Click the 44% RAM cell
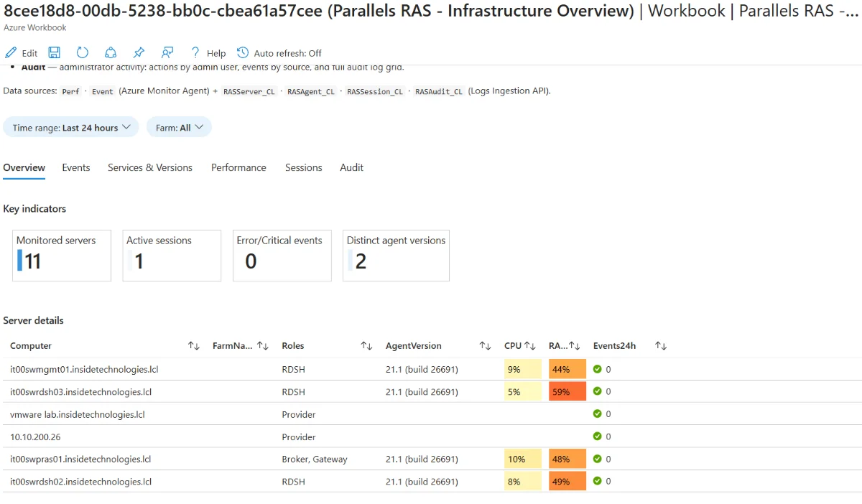Screen dimensions: 862x504 click(x=567, y=370)
